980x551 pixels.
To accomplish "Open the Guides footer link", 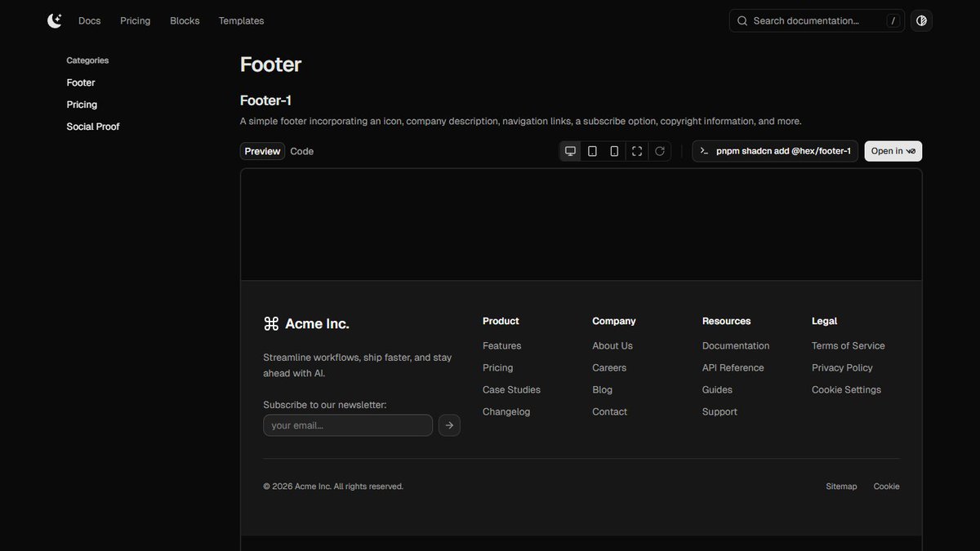I will pyautogui.click(x=717, y=390).
